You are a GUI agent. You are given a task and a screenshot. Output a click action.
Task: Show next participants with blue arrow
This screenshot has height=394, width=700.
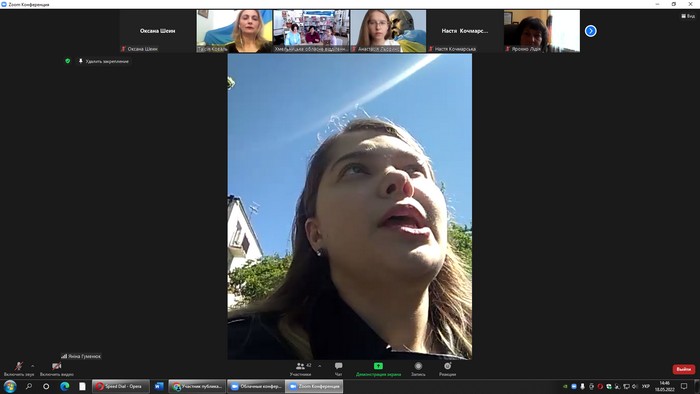[x=591, y=31]
